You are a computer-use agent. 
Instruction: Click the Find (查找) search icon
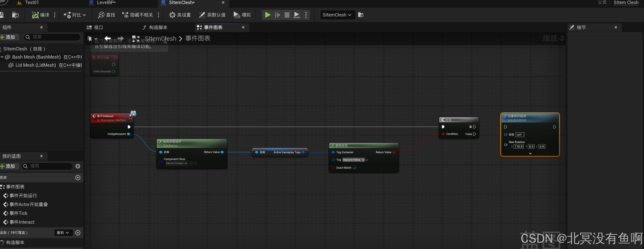[x=101, y=15]
